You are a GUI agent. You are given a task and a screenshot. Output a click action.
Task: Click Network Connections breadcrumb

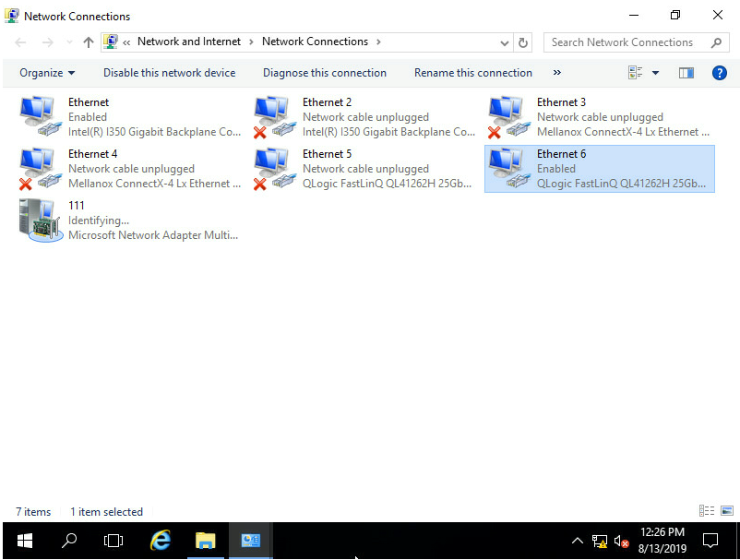[315, 42]
